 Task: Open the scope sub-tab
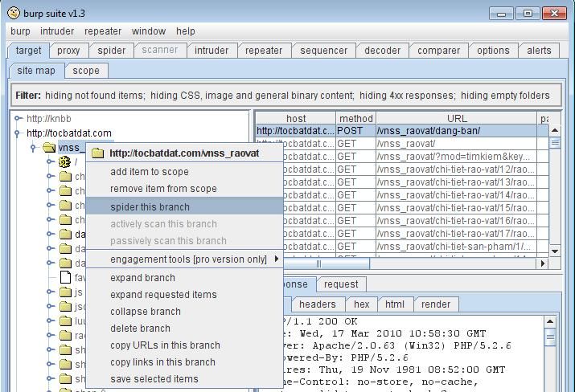86,71
